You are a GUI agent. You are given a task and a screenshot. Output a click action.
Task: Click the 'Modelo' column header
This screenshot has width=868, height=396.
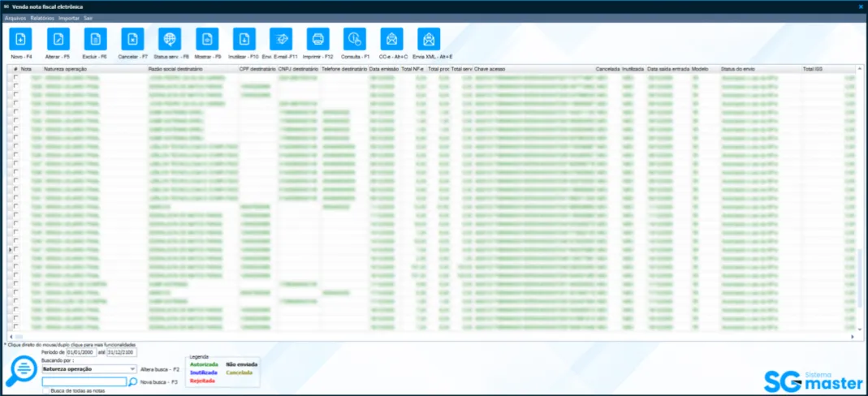[x=700, y=69]
